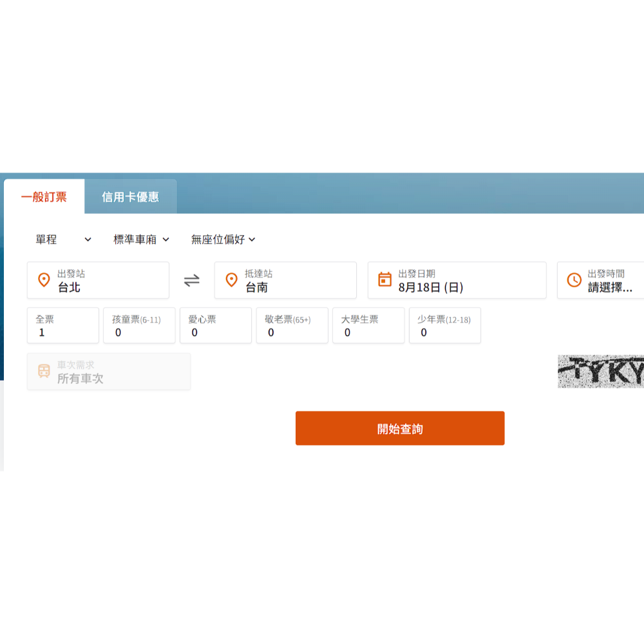The height and width of the screenshot is (644, 644).
Task: Click the arrival station location pin icon
Action: pyautogui.click(x=231, y=280)
